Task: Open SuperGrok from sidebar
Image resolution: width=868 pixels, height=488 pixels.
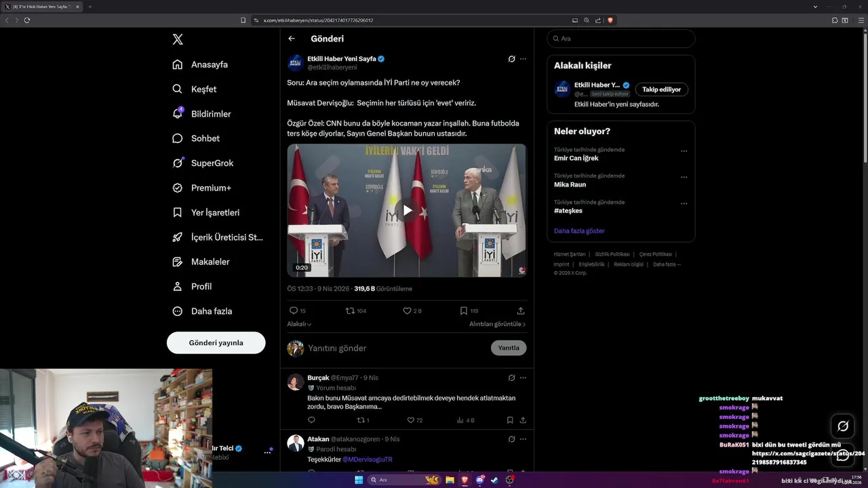Action: pos(203,163)
